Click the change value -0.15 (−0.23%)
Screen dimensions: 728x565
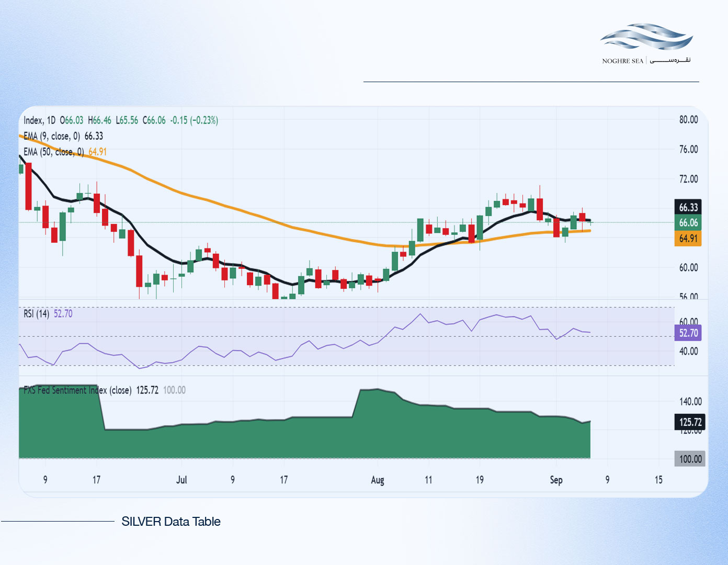[x=195, y=120]
